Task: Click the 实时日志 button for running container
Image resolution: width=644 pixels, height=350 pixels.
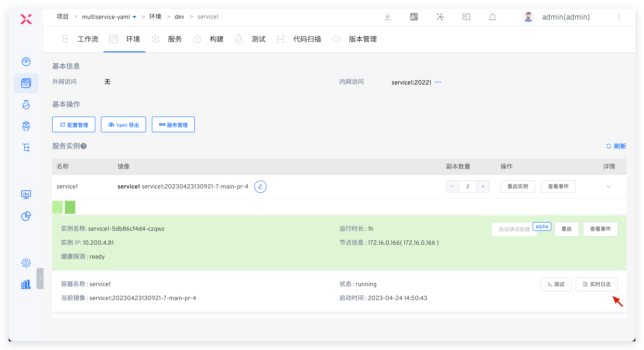Action: [x=597, y=284]
